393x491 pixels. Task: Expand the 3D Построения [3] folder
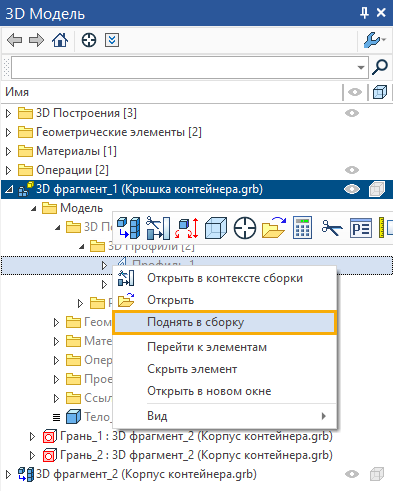(x=8, y=113)
